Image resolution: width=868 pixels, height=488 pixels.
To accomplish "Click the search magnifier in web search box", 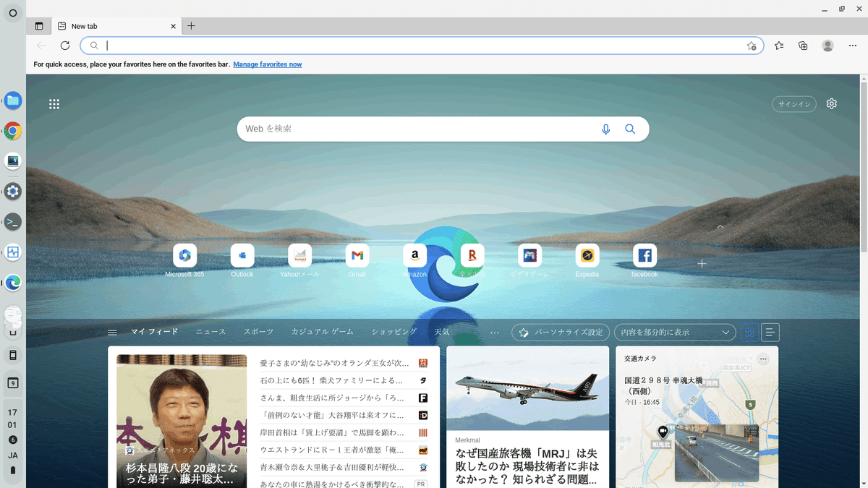I will (630, 129).
